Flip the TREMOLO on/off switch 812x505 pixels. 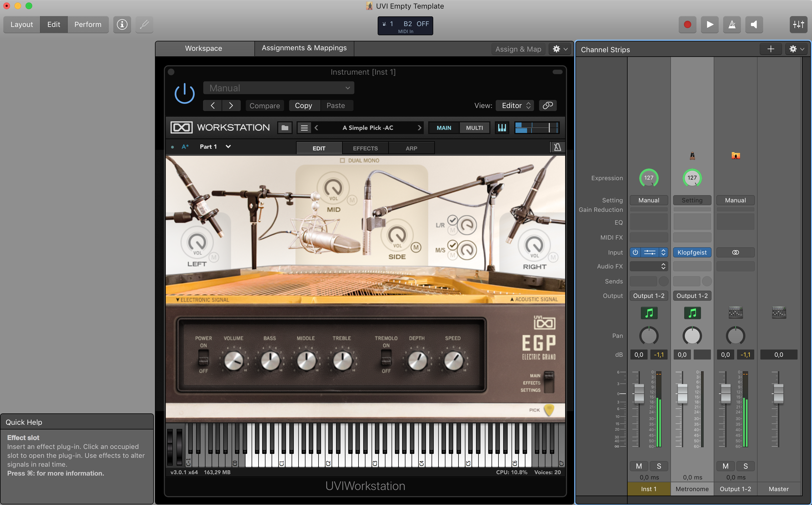[386, 358]
